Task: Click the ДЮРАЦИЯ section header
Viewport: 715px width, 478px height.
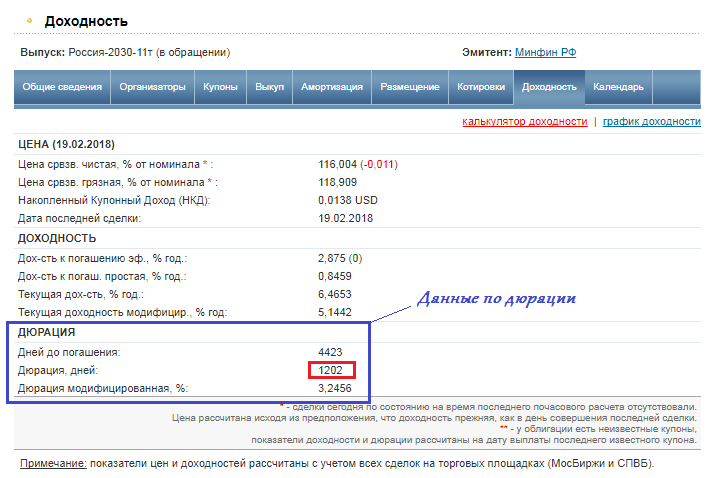Action: coord(47,333)
